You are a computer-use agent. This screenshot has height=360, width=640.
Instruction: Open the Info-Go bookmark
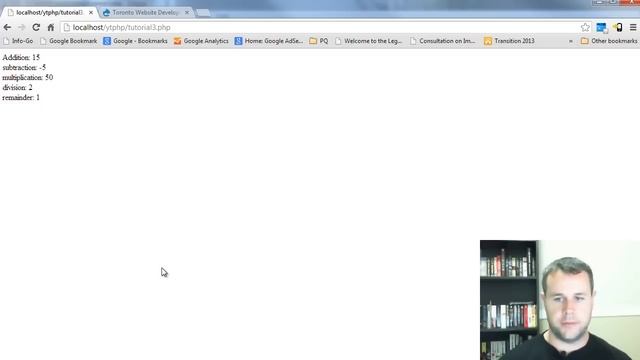pyautogui.click(x=18, y=41)
